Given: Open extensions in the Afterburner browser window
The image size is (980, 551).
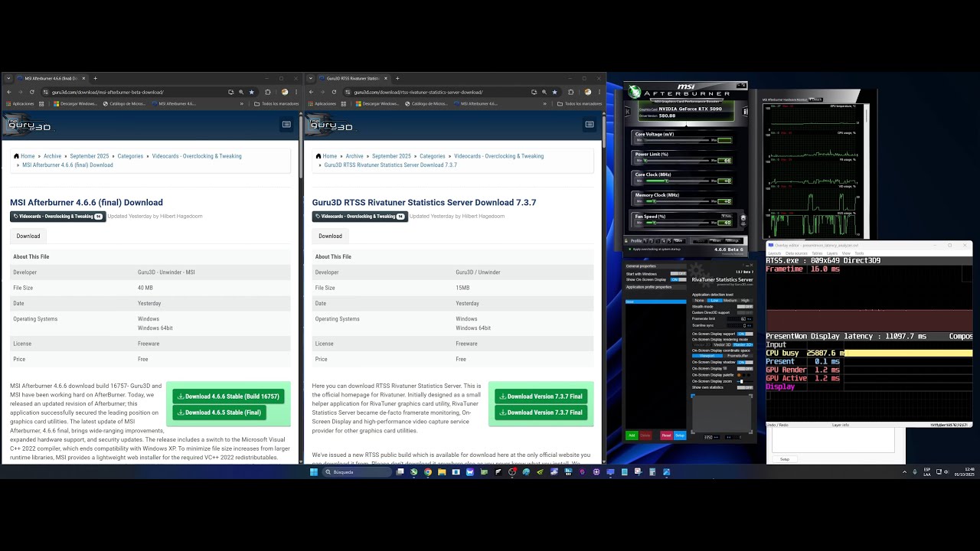Looking at the screenshot, I should (268, 92).
